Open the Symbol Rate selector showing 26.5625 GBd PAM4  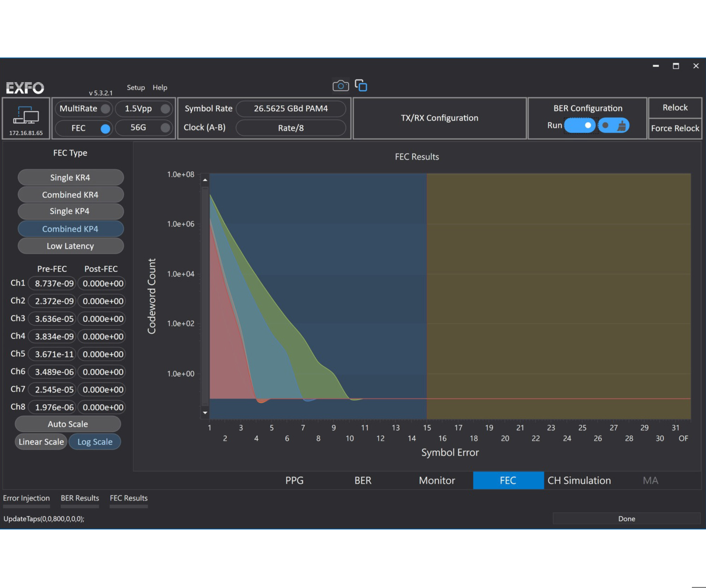[291, 109]
